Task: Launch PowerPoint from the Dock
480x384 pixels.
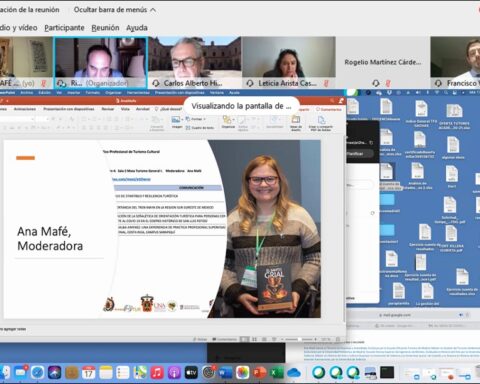Action: [x=260, y=372]
